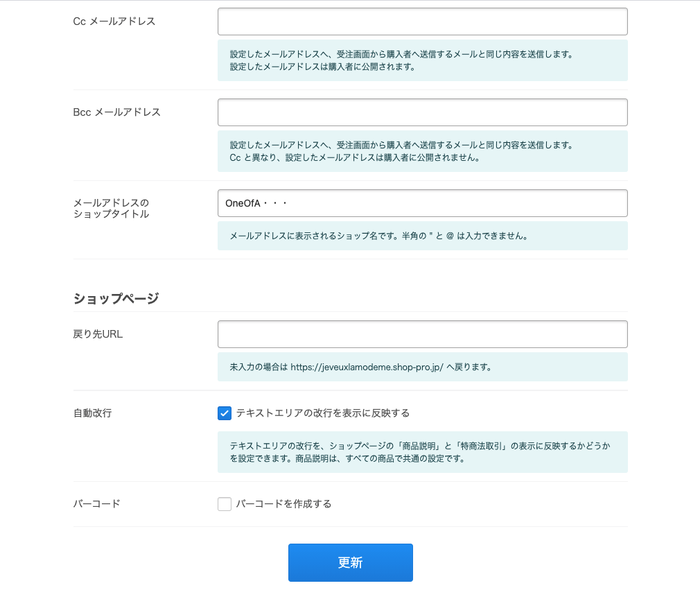Image resolution: width=700 pixels, height=597 pixels.
Task: Check the バーコードを作成する checkbox
Action: click(225, 504)
